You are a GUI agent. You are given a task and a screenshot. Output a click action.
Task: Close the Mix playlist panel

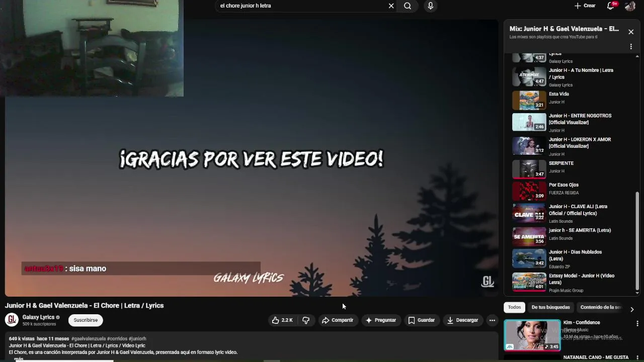coord(631,32)
